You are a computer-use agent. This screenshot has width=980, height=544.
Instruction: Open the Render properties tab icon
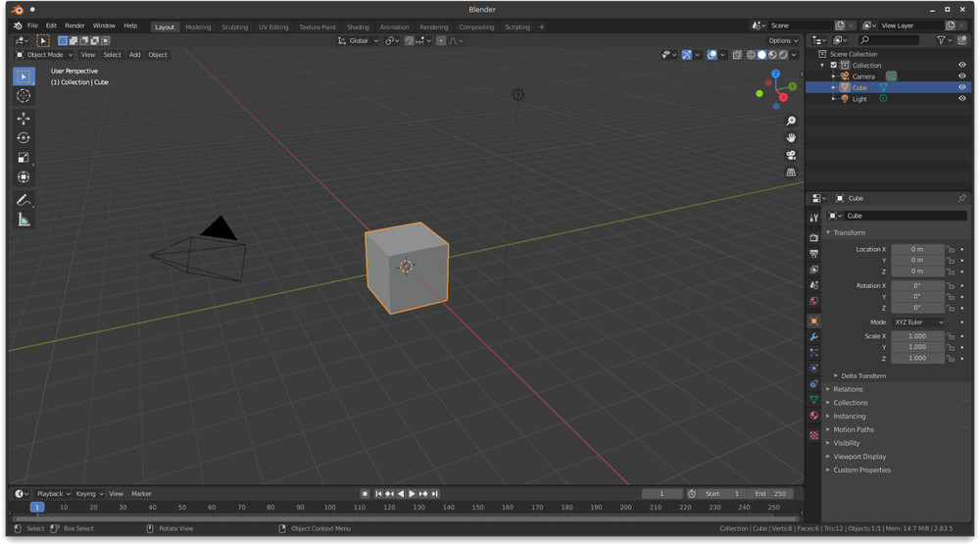[x=813, y=237]
